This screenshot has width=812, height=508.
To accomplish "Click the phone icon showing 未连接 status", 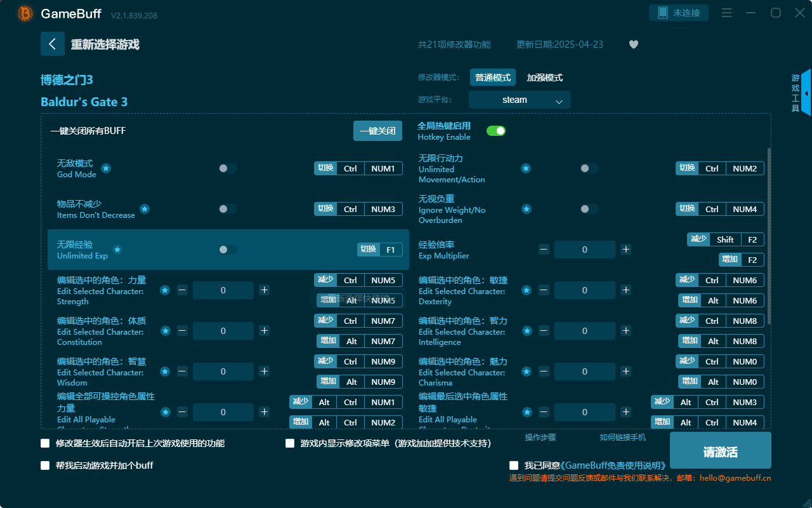I will [x=678, y=11].
